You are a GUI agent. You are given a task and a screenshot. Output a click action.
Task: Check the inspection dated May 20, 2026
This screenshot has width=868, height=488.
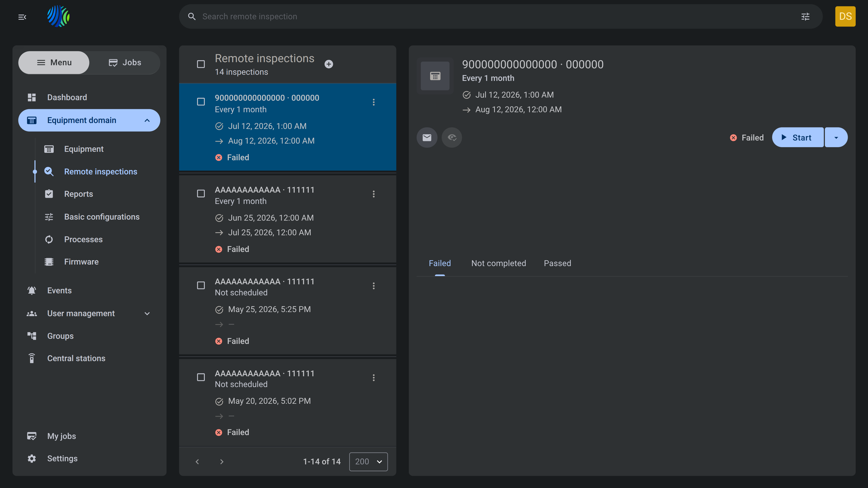(201, 377)
